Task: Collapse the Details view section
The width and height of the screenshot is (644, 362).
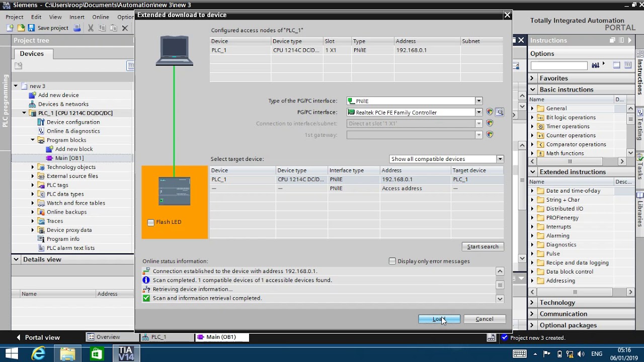Action: [16, 259]
